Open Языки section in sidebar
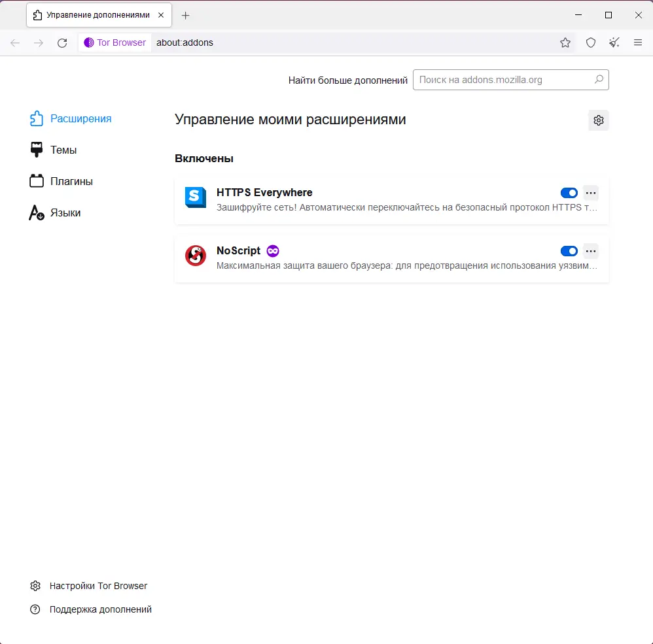The image size is (653, 644). 55,212
